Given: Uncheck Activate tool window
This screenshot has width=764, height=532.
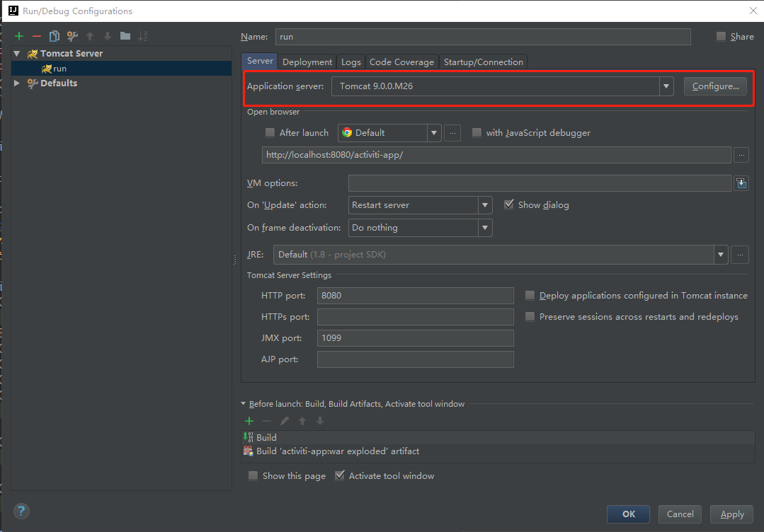Looking at the screenshot, I should [x=340, y=475].
